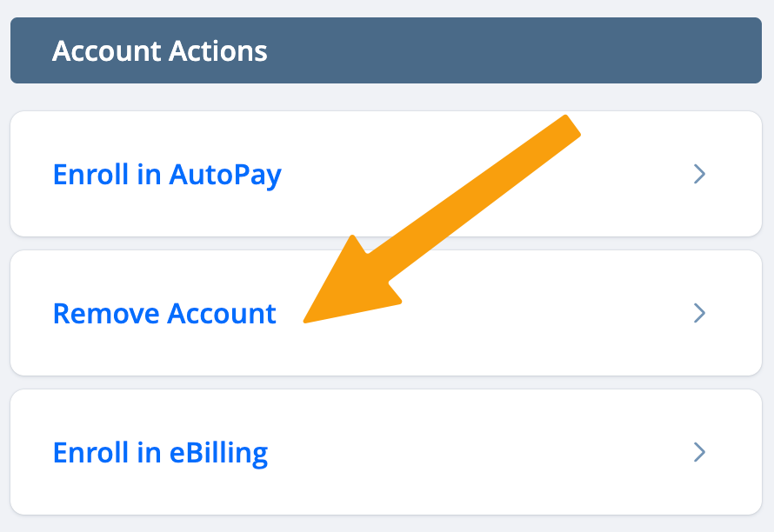The height and width of the screenshot is (532, 774).
Task: Choose the account removal menu entry
Action: click(386, 313)
